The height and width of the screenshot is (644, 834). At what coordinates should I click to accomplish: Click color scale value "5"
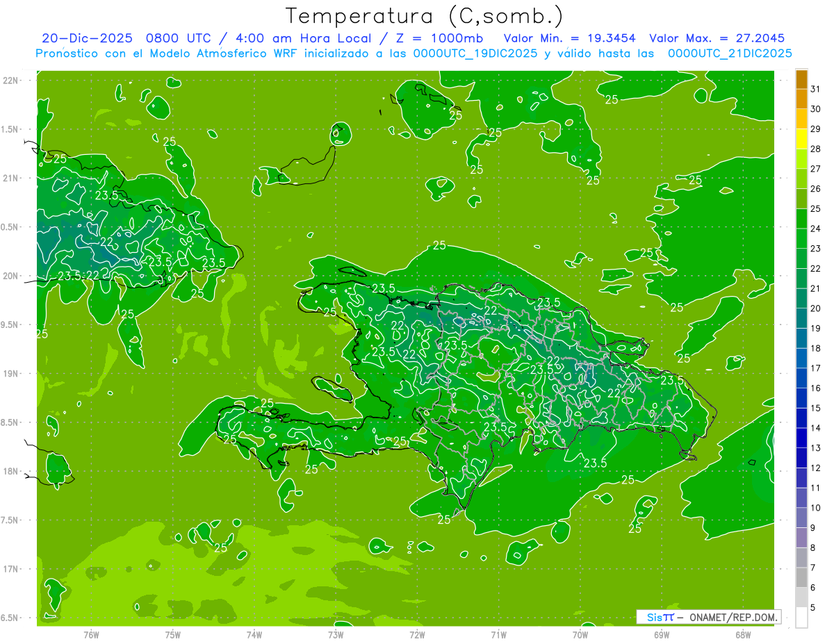tap(812, 608)
